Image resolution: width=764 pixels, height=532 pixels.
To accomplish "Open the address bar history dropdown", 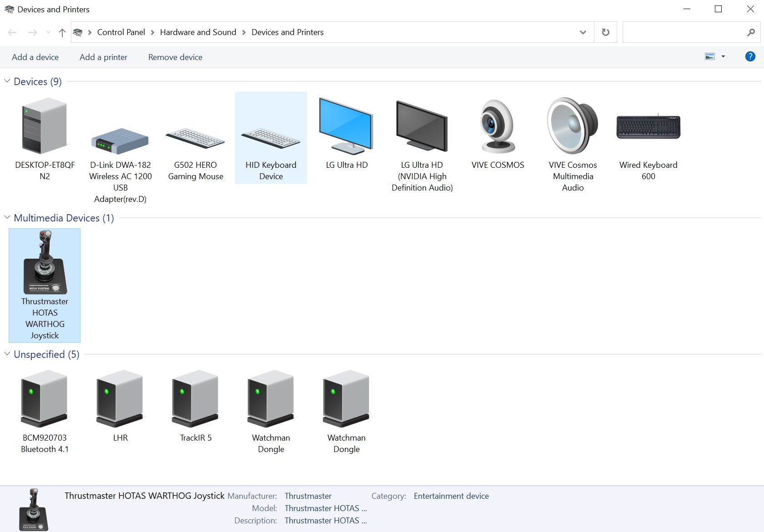I will tap(583, 32).
